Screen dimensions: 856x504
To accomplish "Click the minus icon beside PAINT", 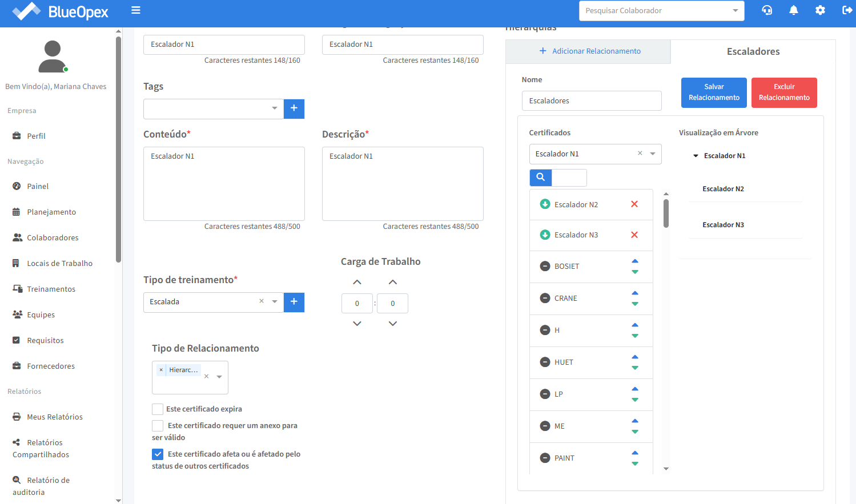I will [x=545, y=458].
